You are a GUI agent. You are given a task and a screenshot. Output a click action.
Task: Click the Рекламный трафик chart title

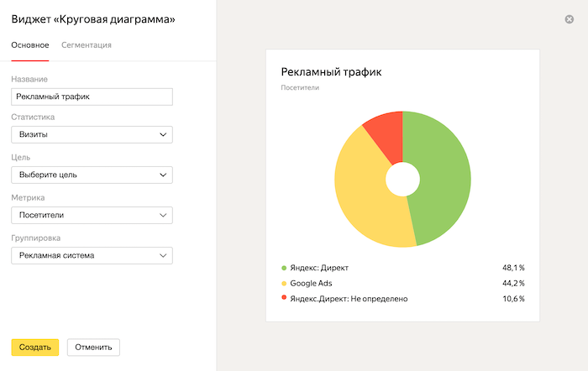coord(331,72)
